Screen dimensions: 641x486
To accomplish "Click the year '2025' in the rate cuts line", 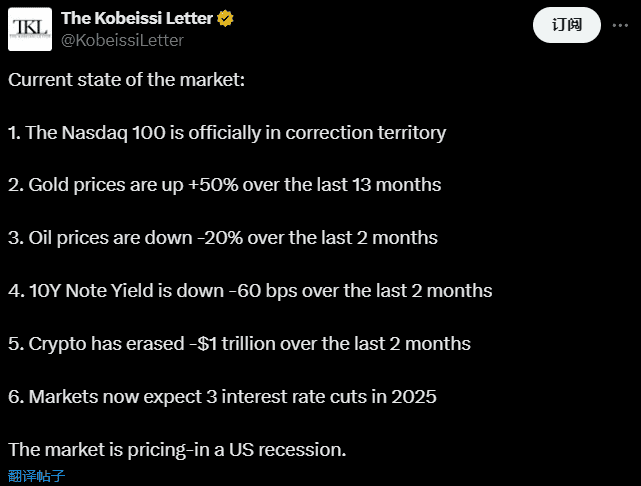I will coord(414,397).
